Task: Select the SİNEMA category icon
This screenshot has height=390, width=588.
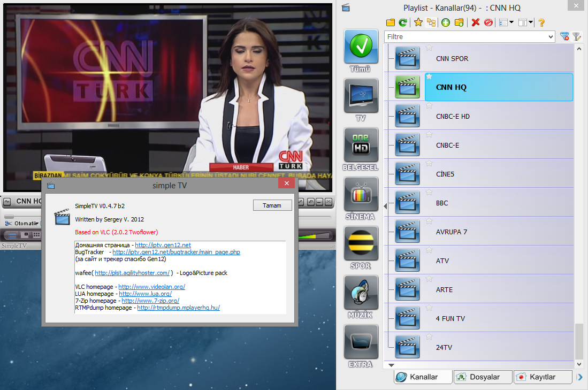Action: click(x=361, y=194)
